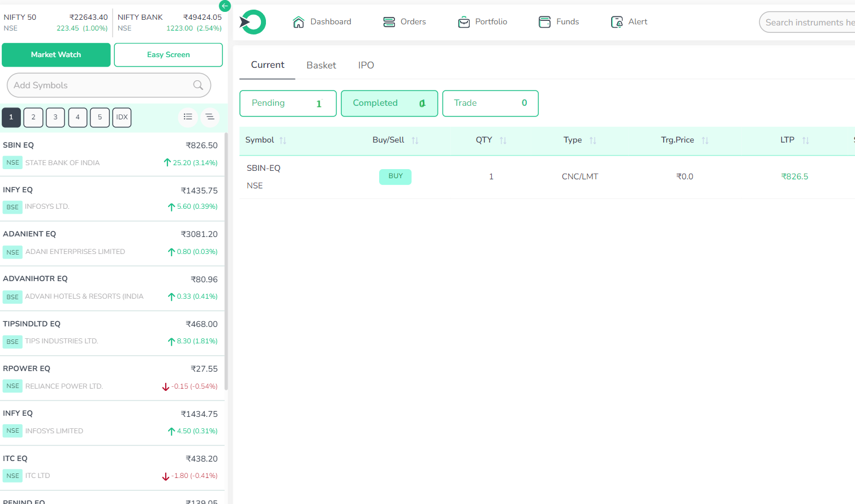Sort by Buy/Sell column

coord(396,140)
